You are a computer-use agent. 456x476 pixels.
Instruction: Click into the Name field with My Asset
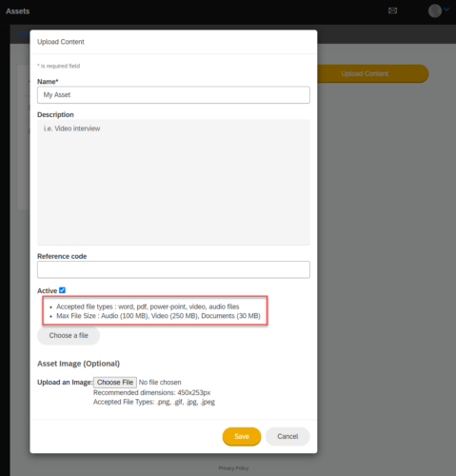coord(173,95)
